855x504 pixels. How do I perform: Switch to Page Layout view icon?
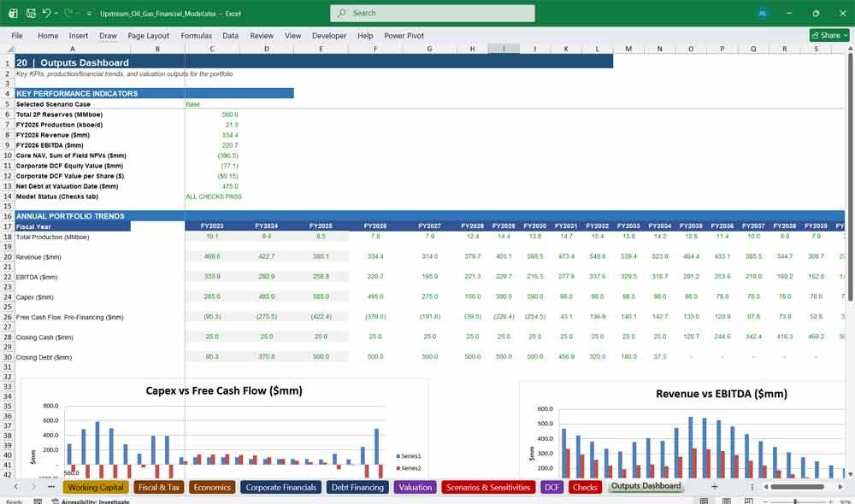(726, 501)
